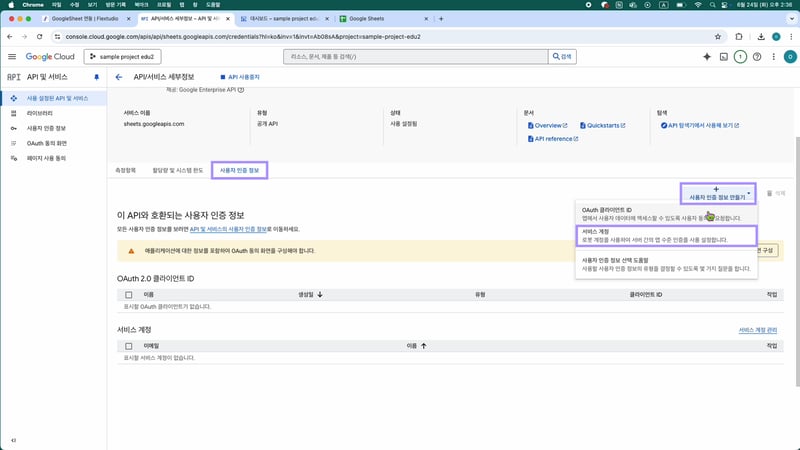Close the GoogleSheet Flextudio browser tab

pyautogui.click(x=129, y=19)
